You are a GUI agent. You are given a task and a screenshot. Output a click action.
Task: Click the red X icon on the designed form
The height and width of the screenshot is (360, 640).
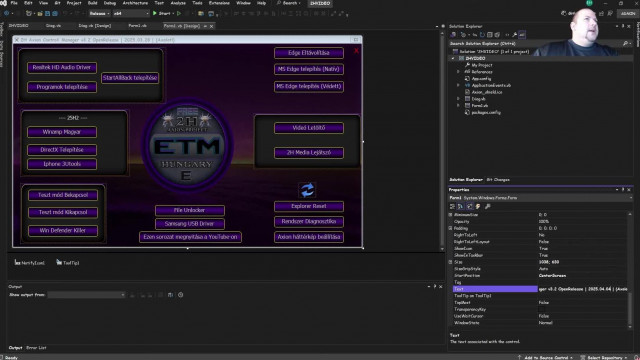point(356,51)
